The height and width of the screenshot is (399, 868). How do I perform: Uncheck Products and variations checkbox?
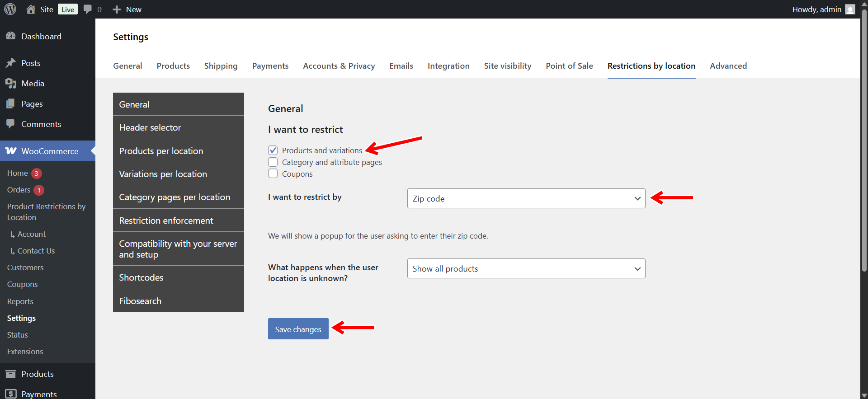pos(273,150)
